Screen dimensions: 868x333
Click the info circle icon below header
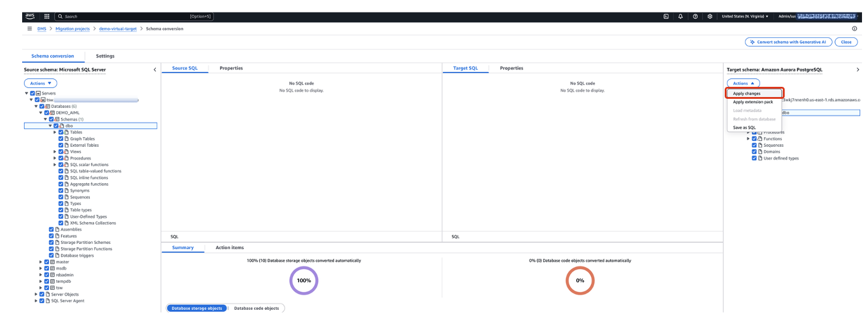point(854,29)
